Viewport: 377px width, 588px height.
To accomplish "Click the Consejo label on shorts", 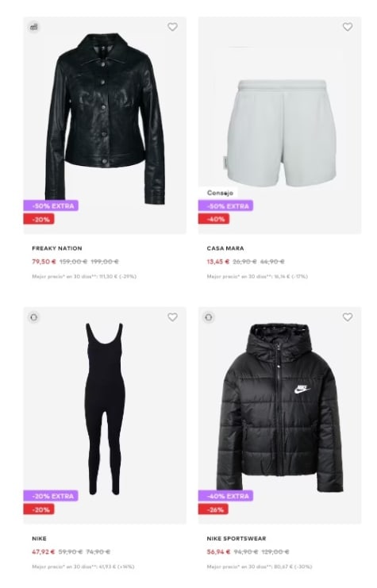I will coord(220,193).
